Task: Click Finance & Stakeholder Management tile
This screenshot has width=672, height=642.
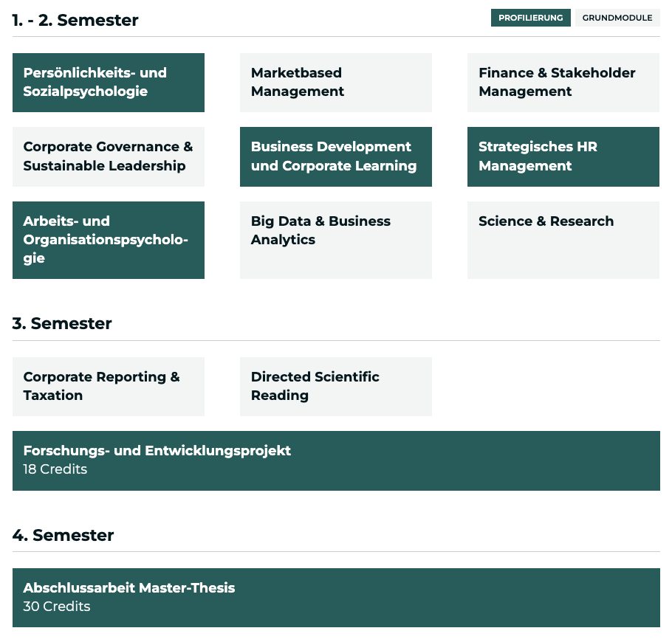Action: coord(563,83)
